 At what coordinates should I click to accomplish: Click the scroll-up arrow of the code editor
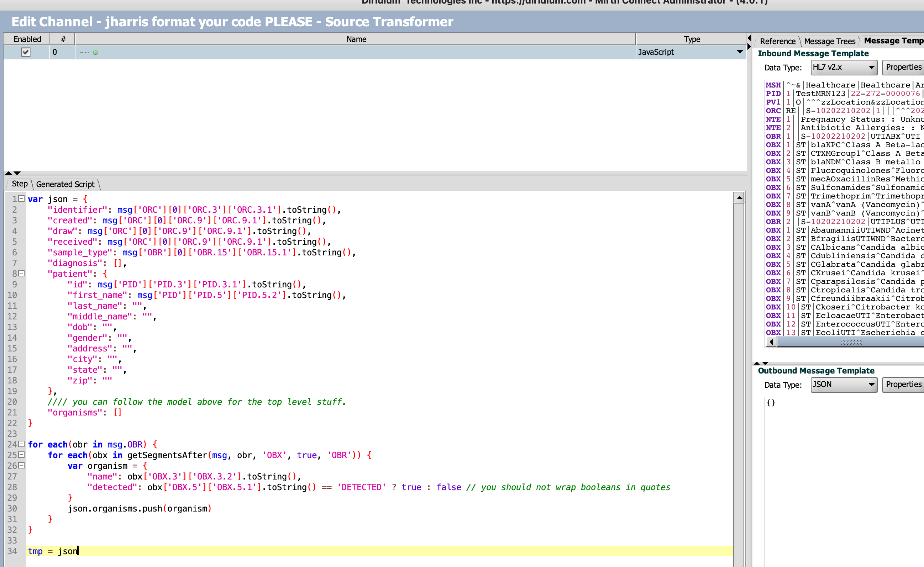739,198
